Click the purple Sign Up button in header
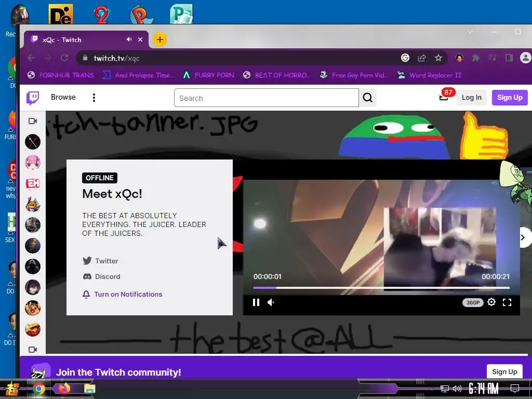 tap(510, 97)
